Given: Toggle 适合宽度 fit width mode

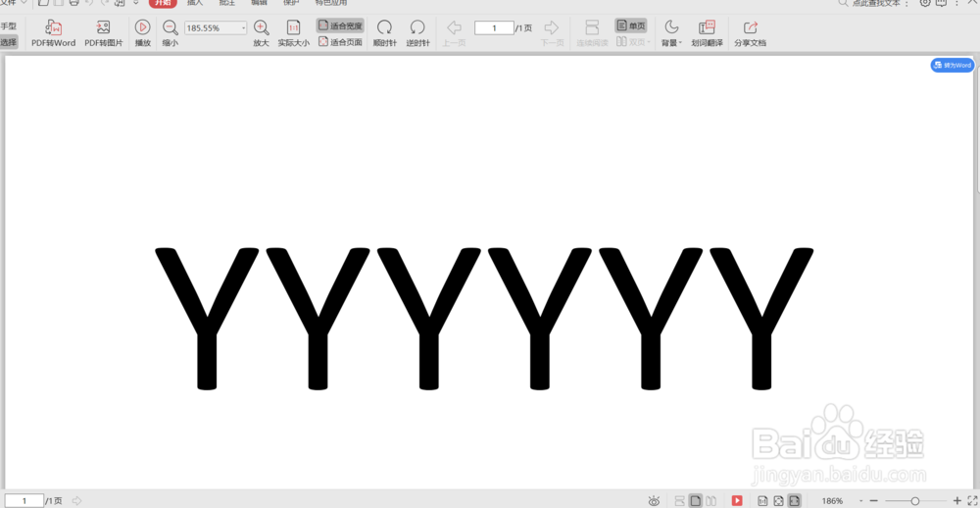Looking at the screenshot, I should pos(340,25).
